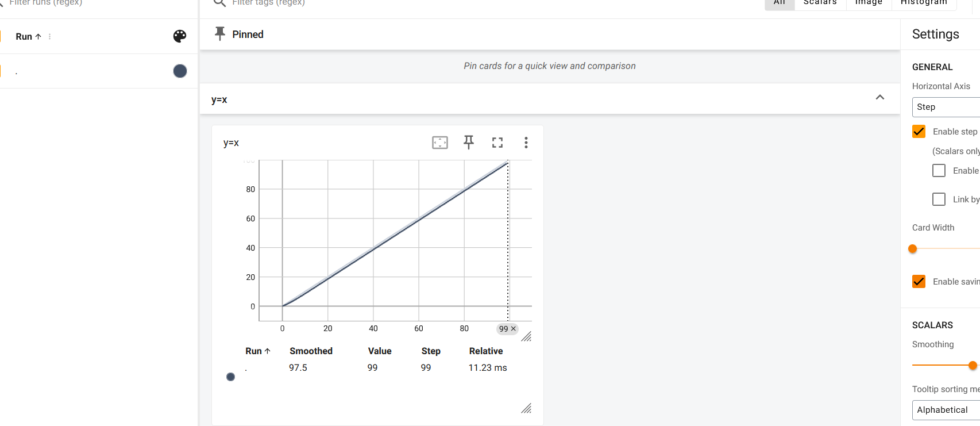Check the unchecked Enable checkbox below Scalars only
Viewport: 980px width, 426px height.
coord(939,171)
